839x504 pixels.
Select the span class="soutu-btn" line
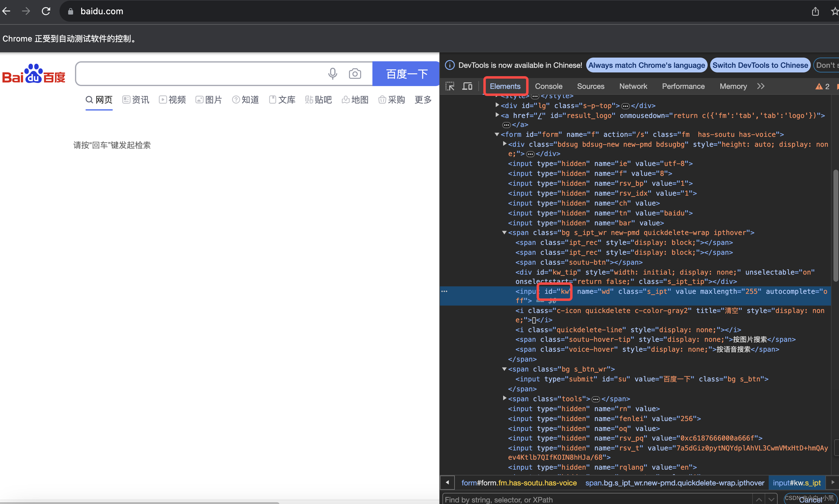(x=579, y=263)
